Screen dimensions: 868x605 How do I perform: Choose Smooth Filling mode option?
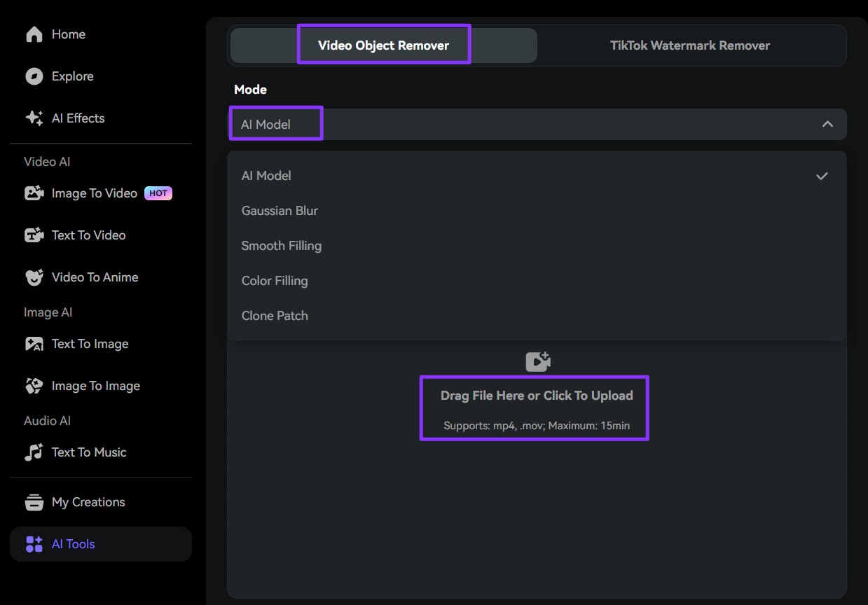click(281, 246)
